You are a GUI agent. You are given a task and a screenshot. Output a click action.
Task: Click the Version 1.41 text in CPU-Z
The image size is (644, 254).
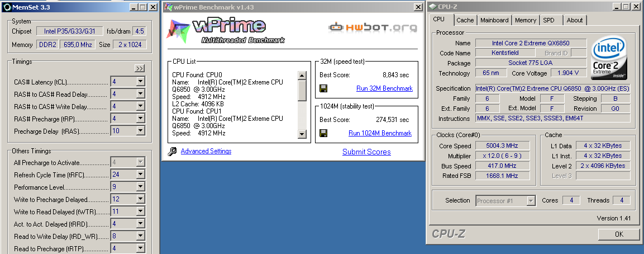(x=613, y=218)
